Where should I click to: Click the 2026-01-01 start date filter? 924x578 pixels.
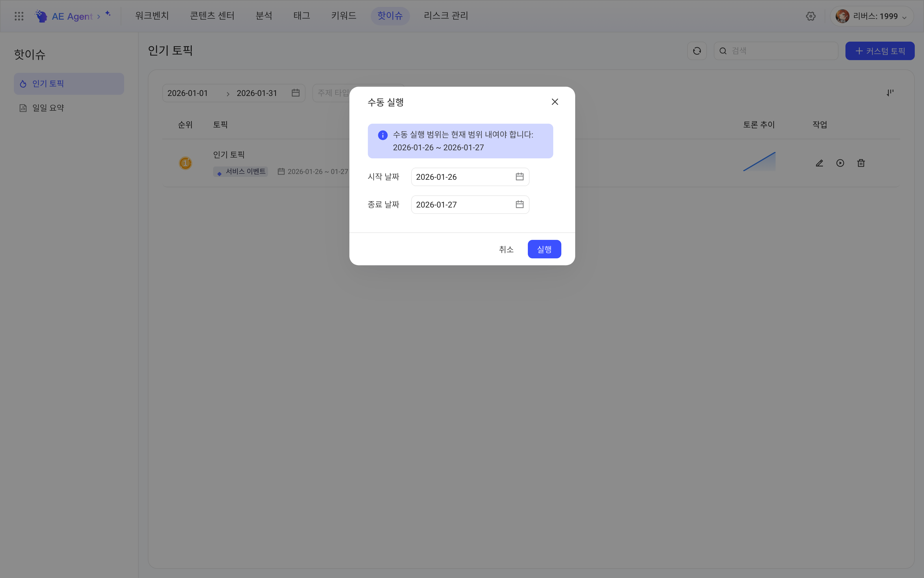point(188,93)
